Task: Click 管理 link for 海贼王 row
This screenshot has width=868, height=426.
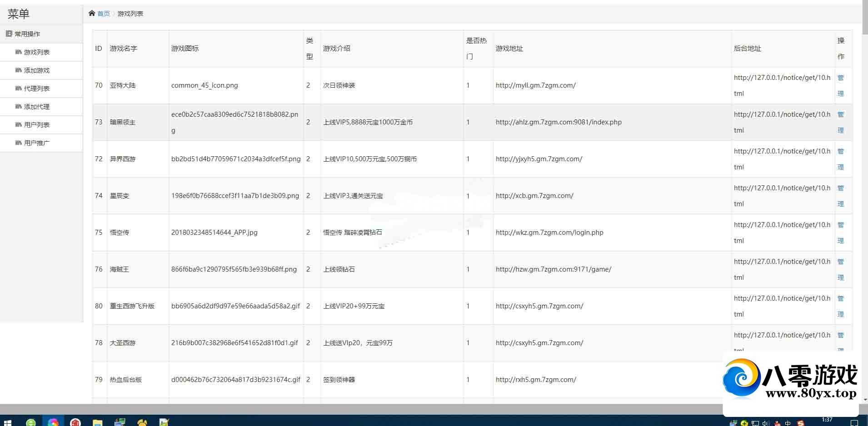Action: 841,269
